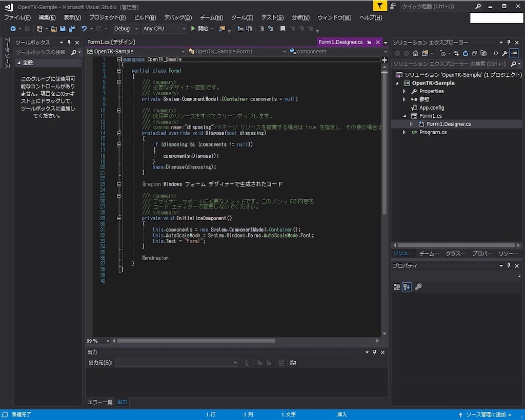Undo the last action via toolbar
525x420 pixels.
click(x=84, y=29)
